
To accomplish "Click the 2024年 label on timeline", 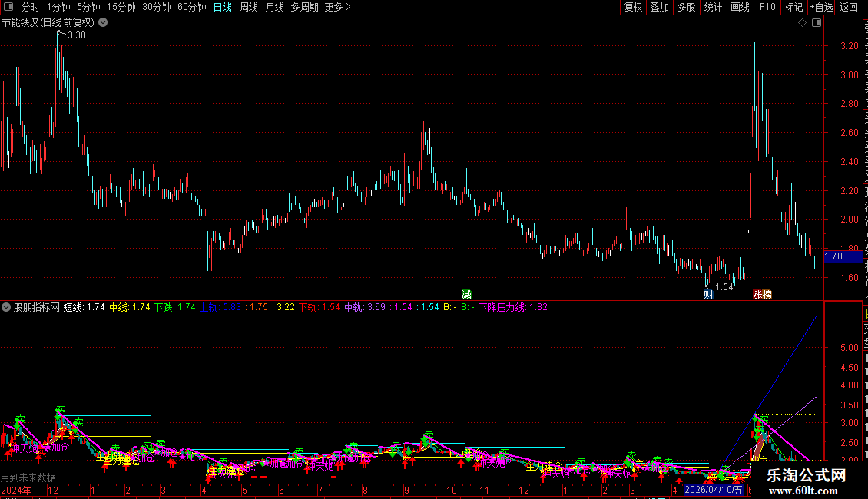I will coord(17,490).
